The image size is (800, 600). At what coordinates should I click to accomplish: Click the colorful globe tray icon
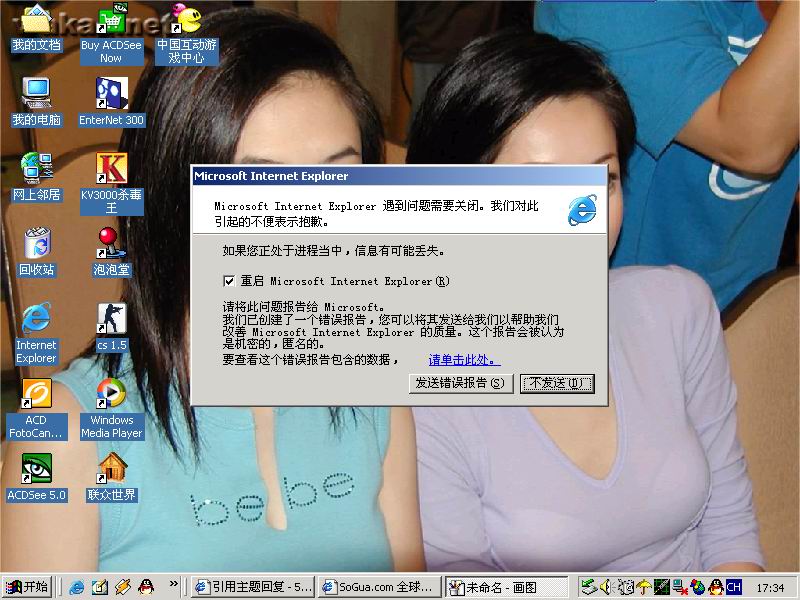coord(698,587)
